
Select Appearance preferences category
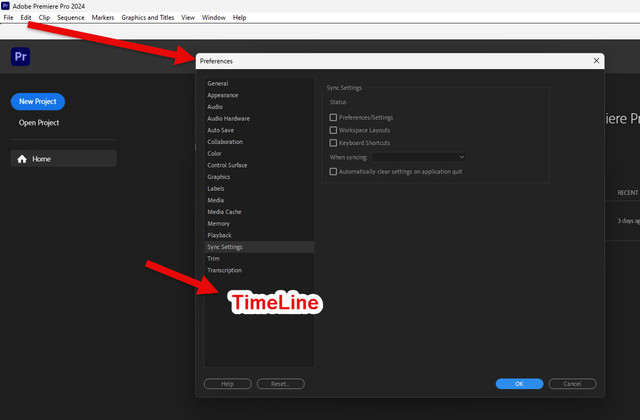pos(259,95)
